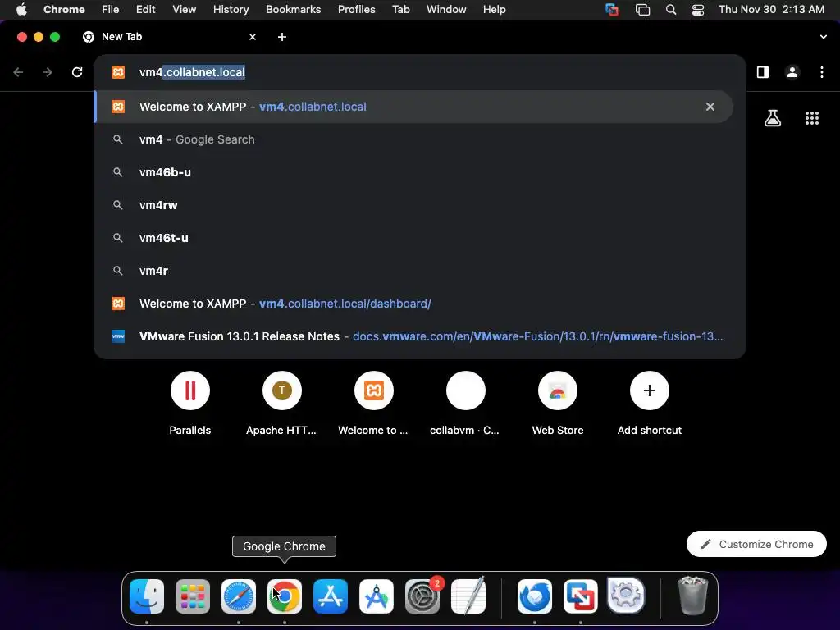The width and height of the screenshot is (840, 630).
Task: Open the Welcome to ... XAMPP shortcut
Action: pyautogui.click(x=374, y=390)
